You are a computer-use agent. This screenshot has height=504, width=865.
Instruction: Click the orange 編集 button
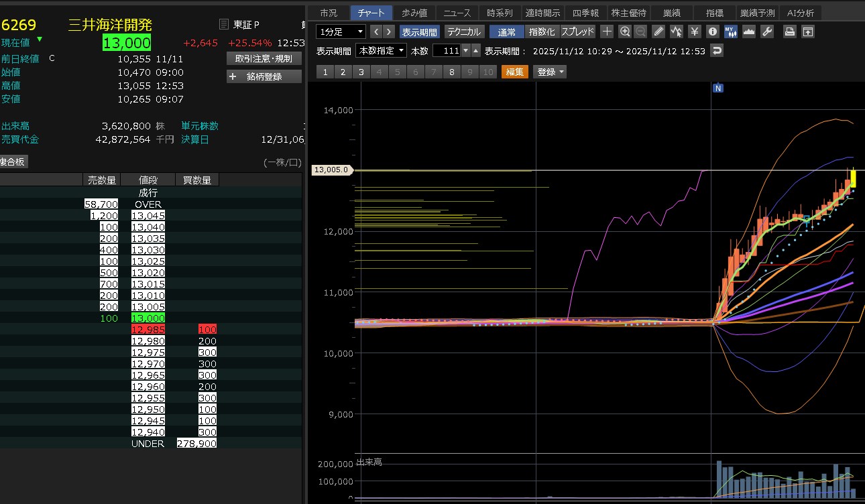514,72
